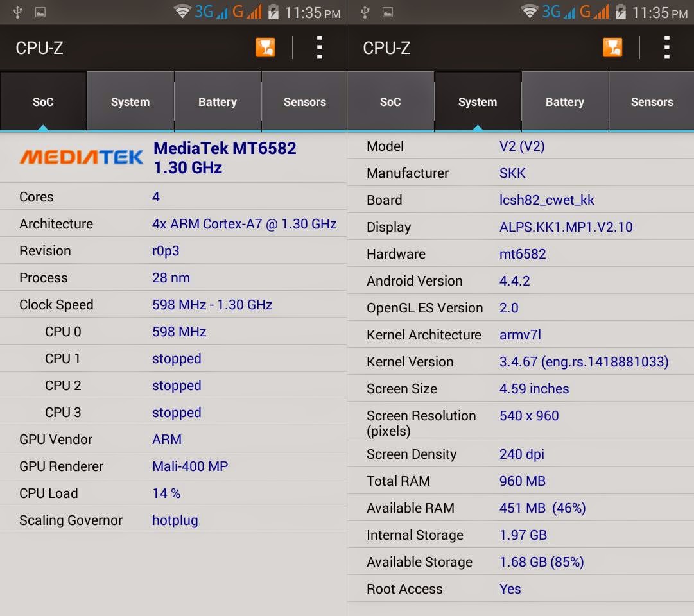The image size is (694, 616).
Task: Tap Screen Resolution value 540 x 960
Action: [x=529, y=416]
